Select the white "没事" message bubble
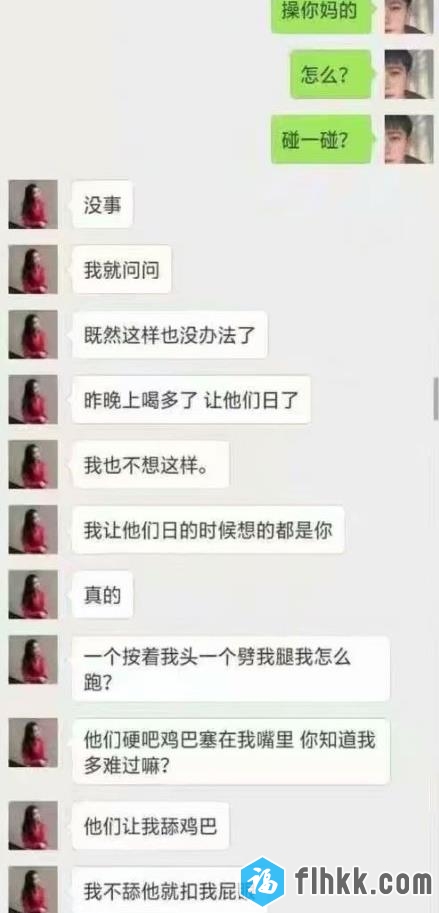The height and width of the screenshot is (913, 439). tap(102, 204)
